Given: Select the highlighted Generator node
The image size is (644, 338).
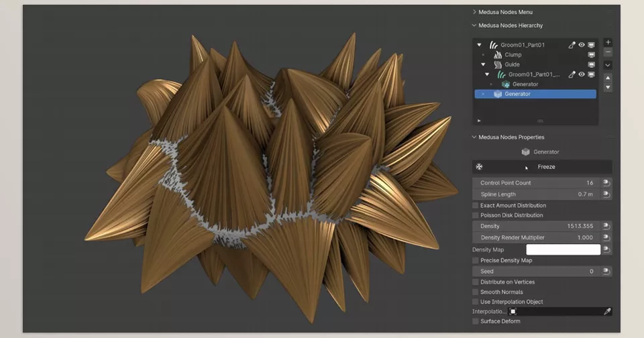Looking at the screenshot, I should click(517, 95).
